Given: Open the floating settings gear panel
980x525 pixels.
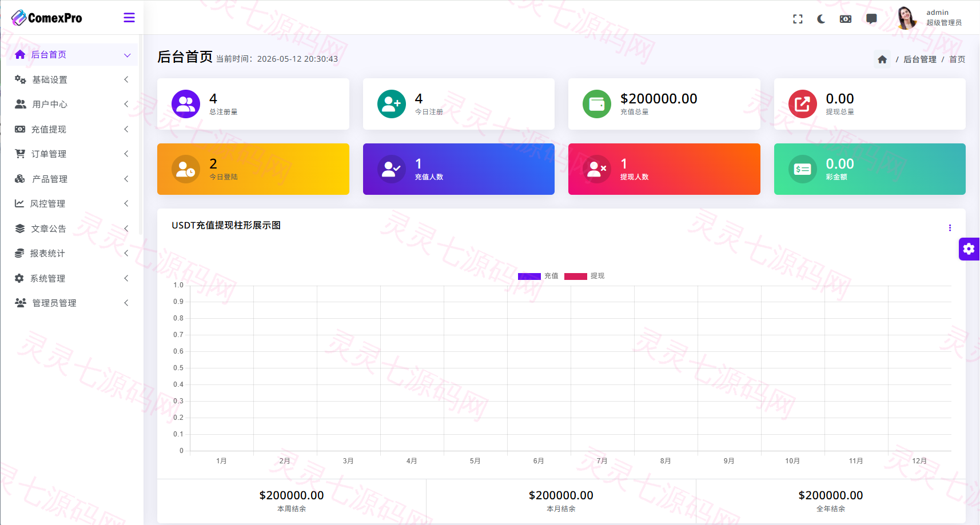Looking at the screenshot, I should (x=969, y=249).
